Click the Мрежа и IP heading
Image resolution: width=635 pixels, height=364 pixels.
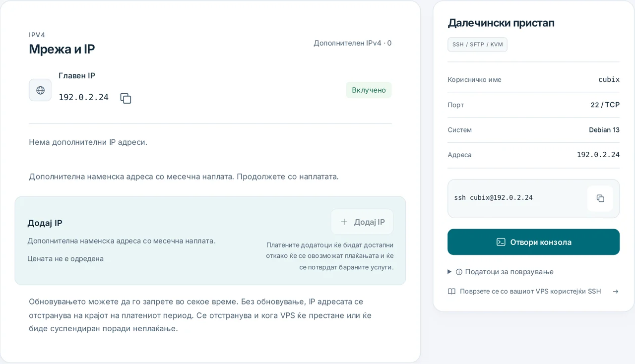click(x=62, y=49)
